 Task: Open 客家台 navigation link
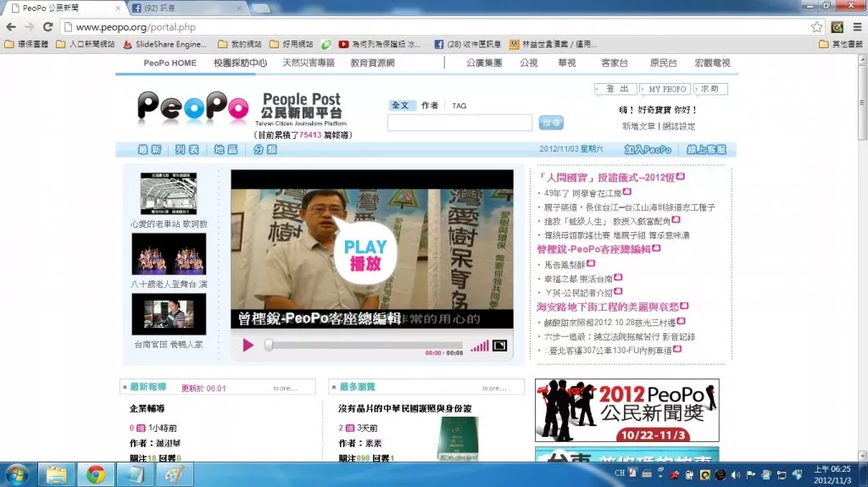point(615,63)
